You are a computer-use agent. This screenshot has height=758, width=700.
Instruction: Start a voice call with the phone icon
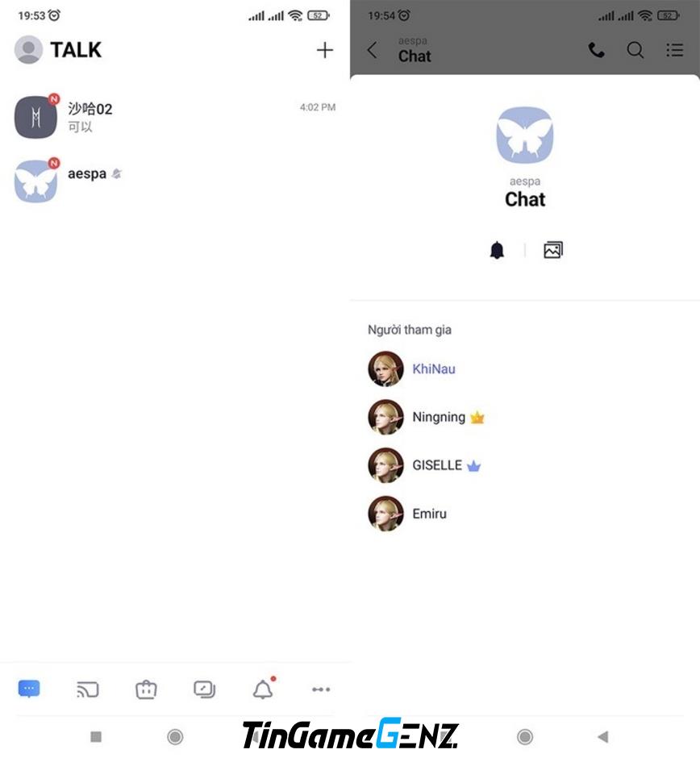click(596, 50)
